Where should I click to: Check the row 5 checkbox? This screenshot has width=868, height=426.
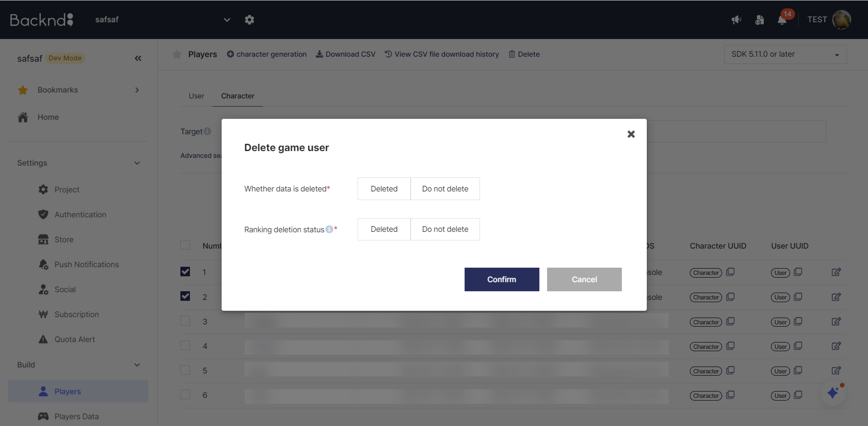coord(185,370)
